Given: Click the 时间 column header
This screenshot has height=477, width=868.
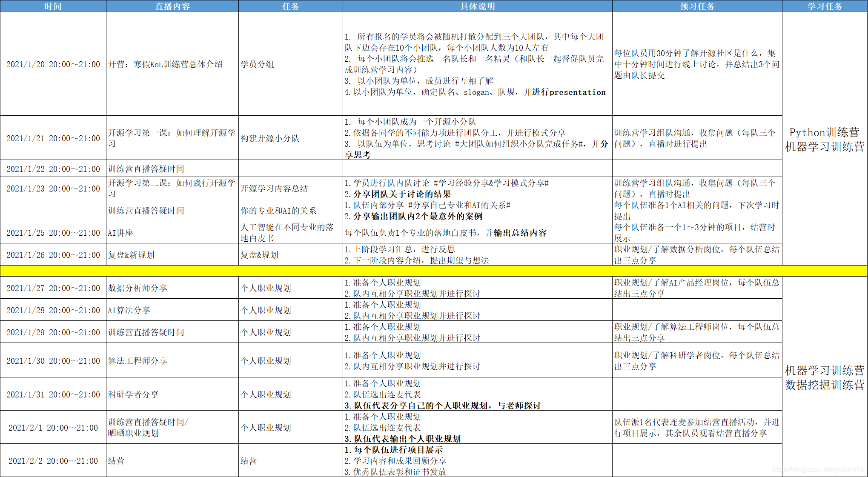Looking at the screenshot, I should [53, 6].
